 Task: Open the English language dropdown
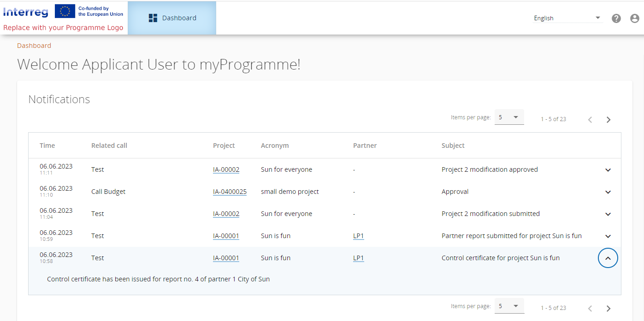pos(567,18)
